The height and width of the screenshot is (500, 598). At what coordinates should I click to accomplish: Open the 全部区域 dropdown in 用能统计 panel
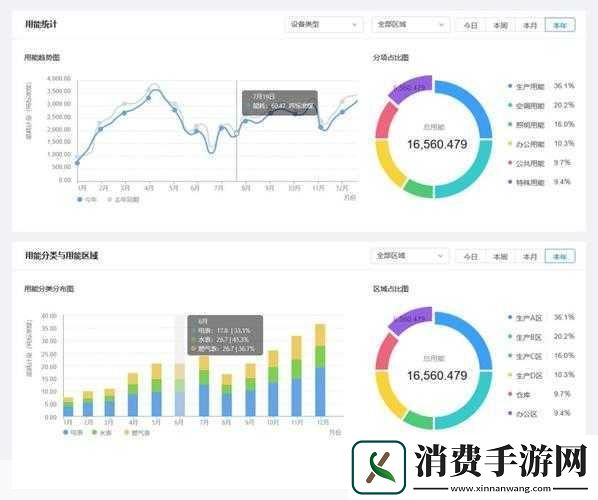pyautogui.click(x=410, y=25)
